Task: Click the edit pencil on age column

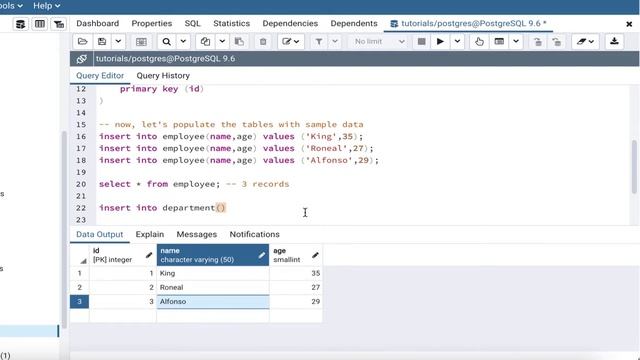Action: tap(315, 256)
